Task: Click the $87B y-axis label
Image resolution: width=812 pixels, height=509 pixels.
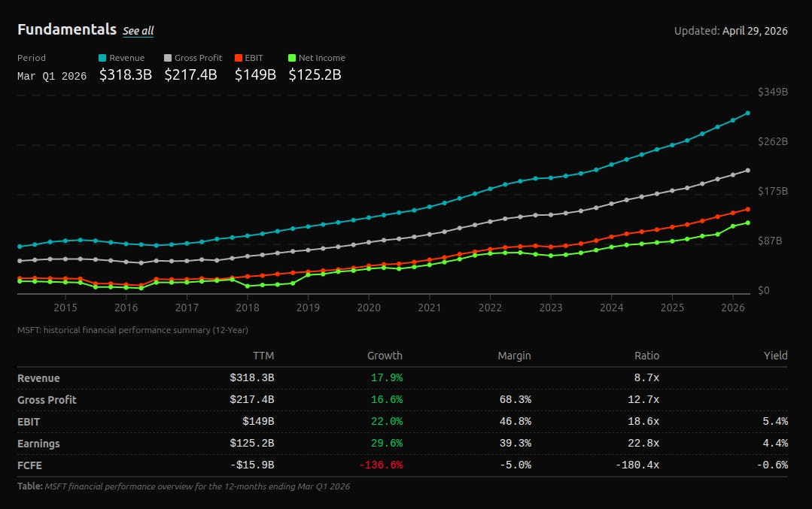Action: tap(770, 241)
